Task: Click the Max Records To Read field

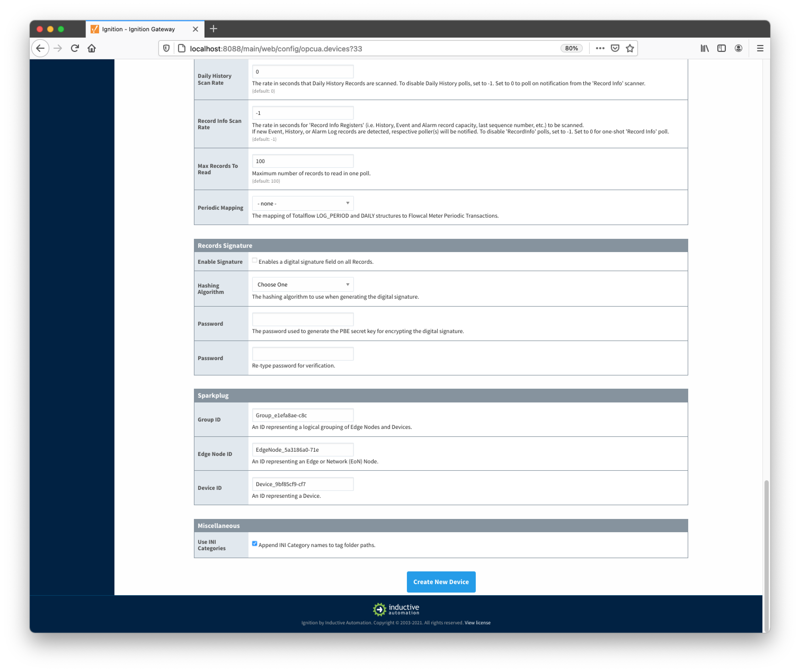Action: [303, 161]
